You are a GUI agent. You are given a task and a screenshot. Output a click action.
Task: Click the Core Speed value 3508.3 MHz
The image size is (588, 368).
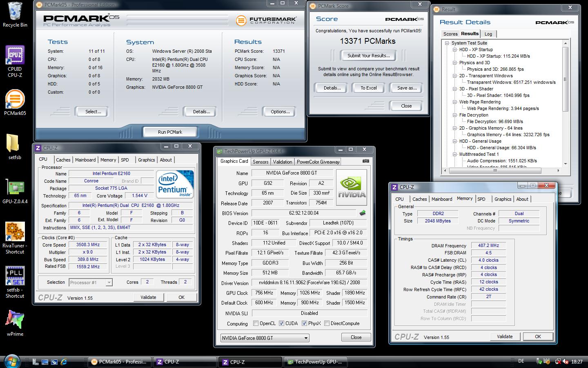pyautogui.click(x=88, y=245)
